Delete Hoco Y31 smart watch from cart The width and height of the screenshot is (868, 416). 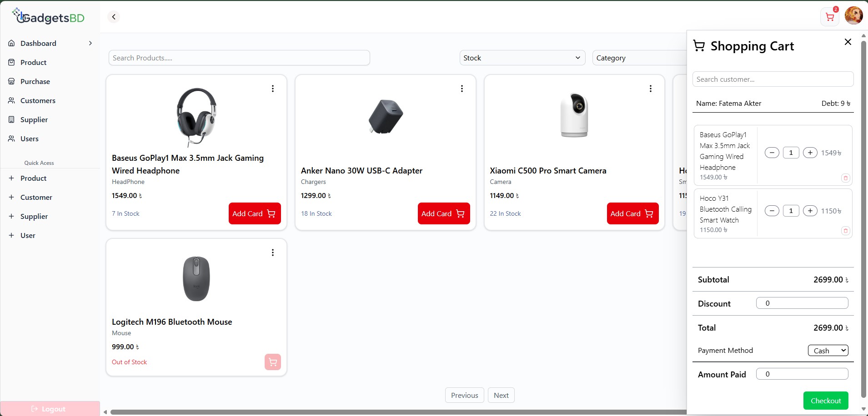pos(845,231)
